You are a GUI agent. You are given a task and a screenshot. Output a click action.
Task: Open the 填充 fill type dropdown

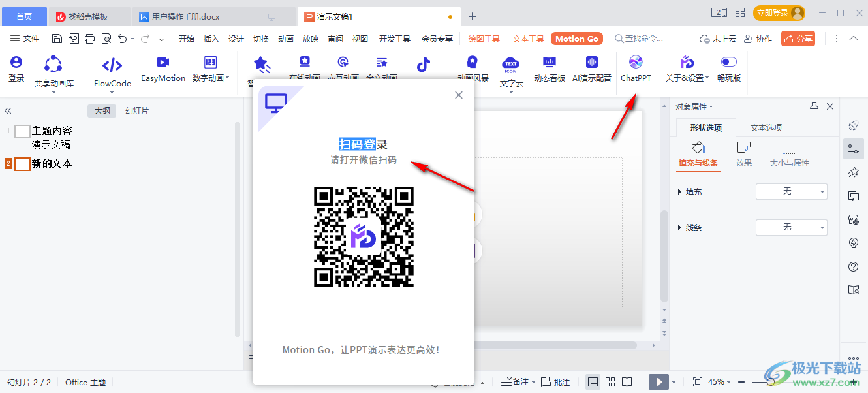[x=792, y=191]
